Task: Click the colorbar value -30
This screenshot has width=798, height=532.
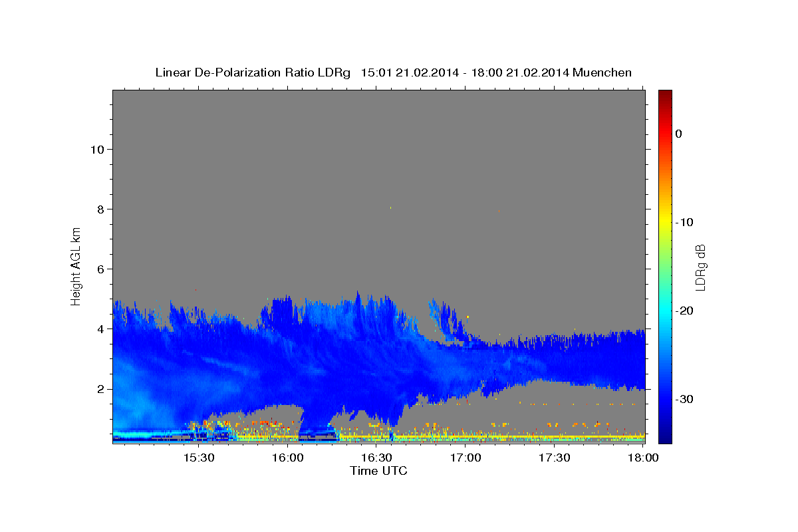Action: click(684, 399)
